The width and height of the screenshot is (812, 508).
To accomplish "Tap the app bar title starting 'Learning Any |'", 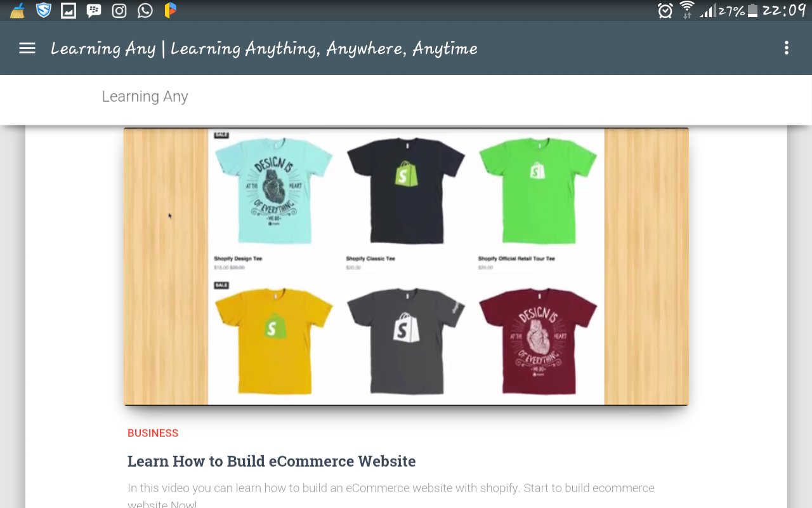I will pyautogui.click(x=264, y=49).
